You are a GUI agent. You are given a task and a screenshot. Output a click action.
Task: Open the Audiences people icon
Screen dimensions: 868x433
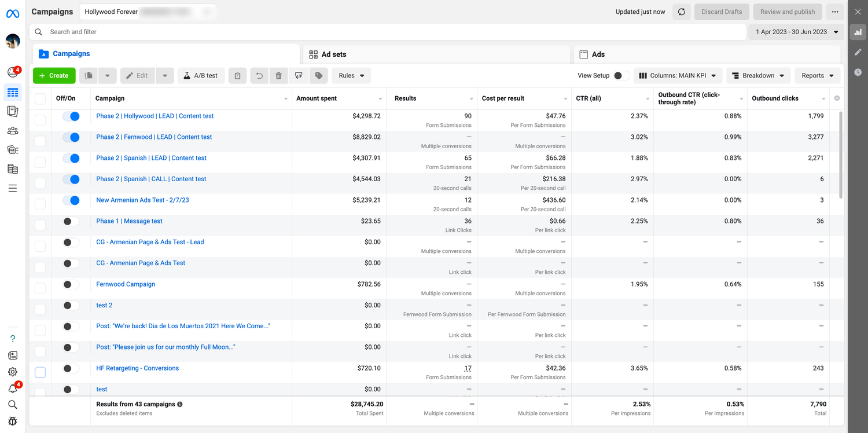[13, 131]
